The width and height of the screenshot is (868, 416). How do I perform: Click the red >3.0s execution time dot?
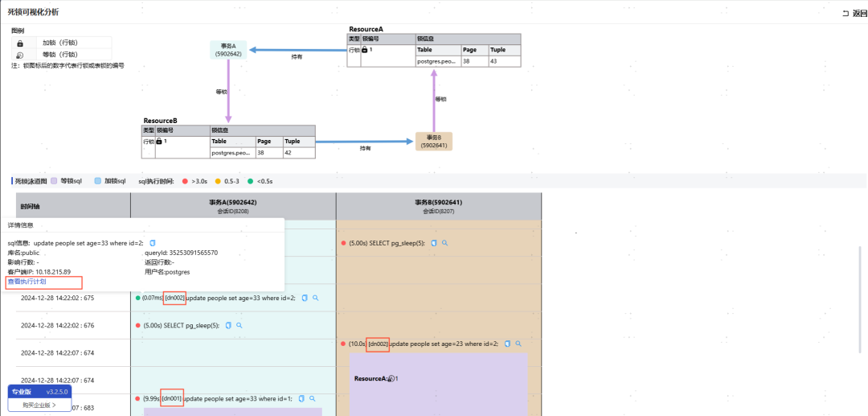click(x=185, y=181)
